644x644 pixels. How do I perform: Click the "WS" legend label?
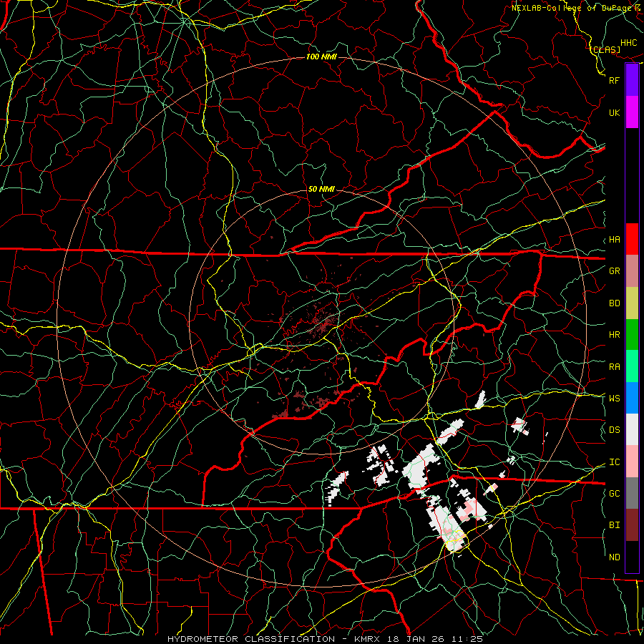pyautogui.click(x=615, y=399)
